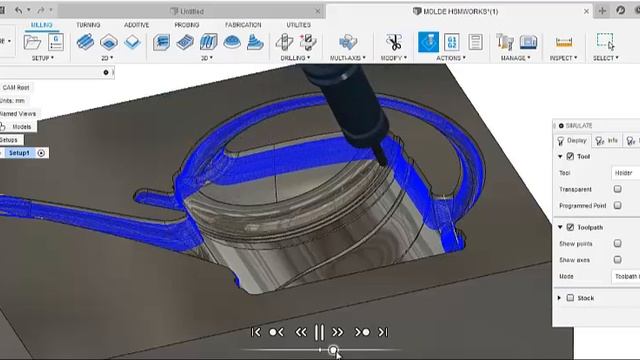Pause the simulation playback
640x360 pixels.
click(x=319, y=332)
